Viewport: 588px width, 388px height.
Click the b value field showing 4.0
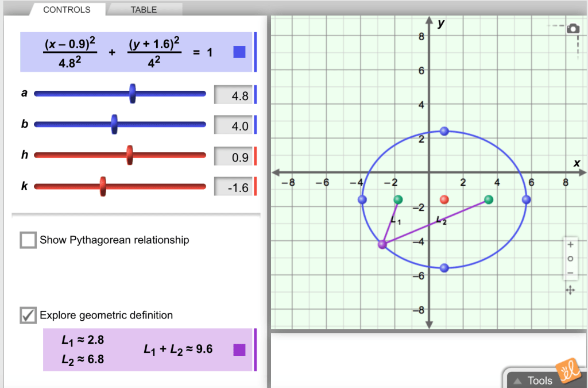pyautogui.click(x=233, y=125)
